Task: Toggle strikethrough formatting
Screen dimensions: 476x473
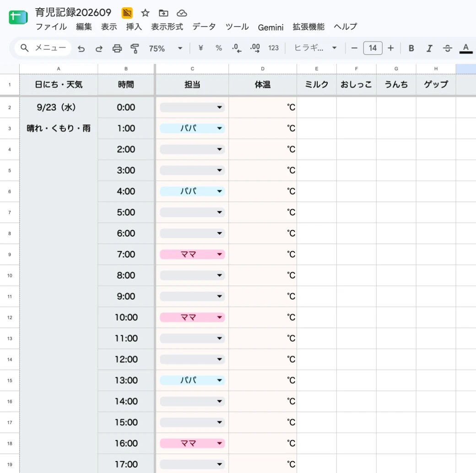Action: [x=448, y=48]
